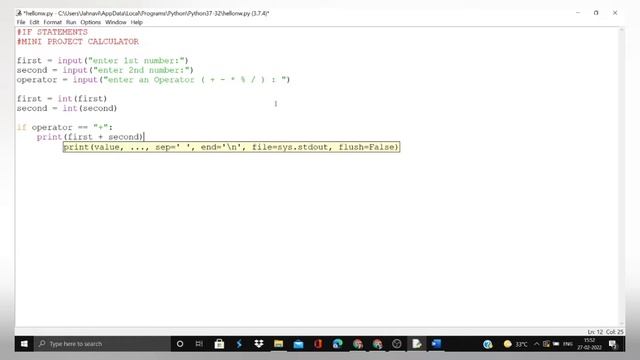
Task: Open the Run menu
Action: coord(71,22)
